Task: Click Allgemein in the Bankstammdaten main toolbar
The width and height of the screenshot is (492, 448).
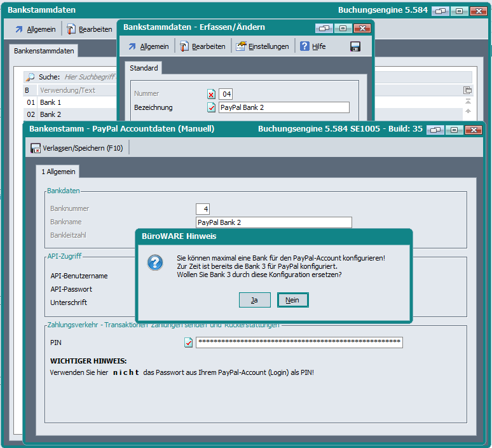Action: coord(36,29)
